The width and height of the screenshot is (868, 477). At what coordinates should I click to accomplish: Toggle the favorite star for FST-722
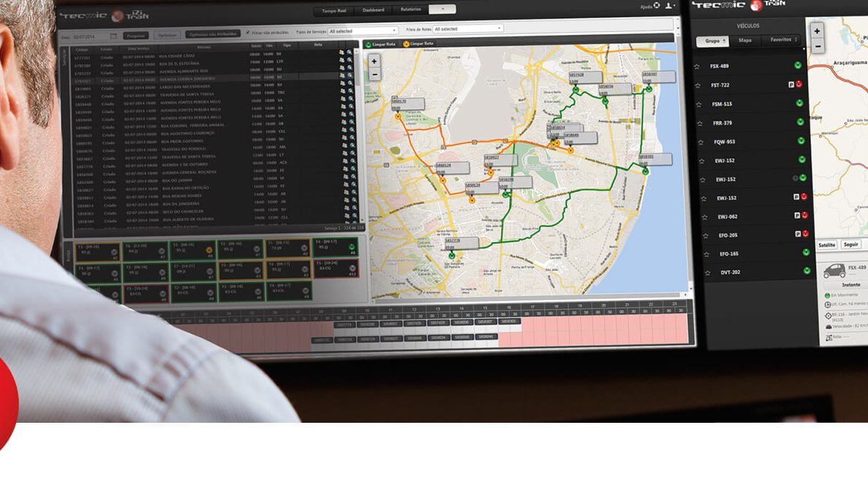[697, 85]
